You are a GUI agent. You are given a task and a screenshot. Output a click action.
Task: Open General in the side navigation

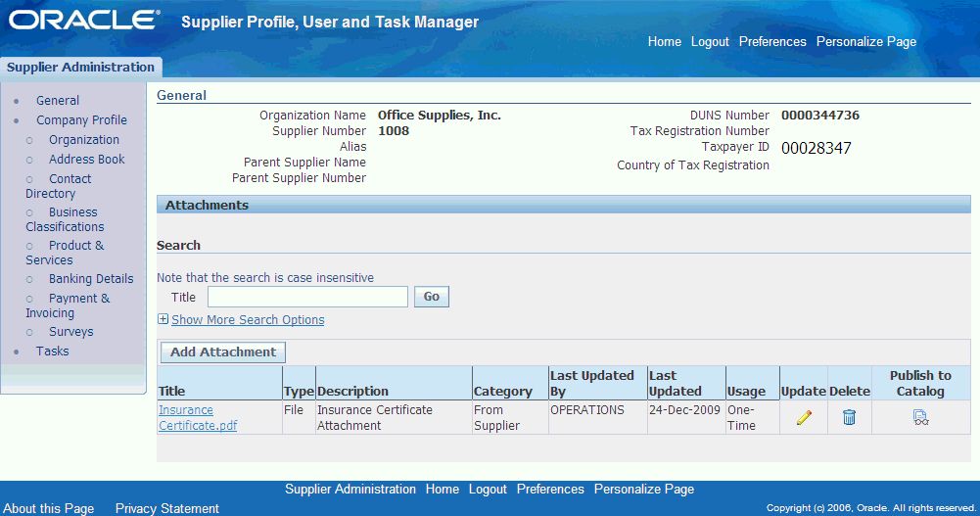pyautogui.click(x=58, y=101)
